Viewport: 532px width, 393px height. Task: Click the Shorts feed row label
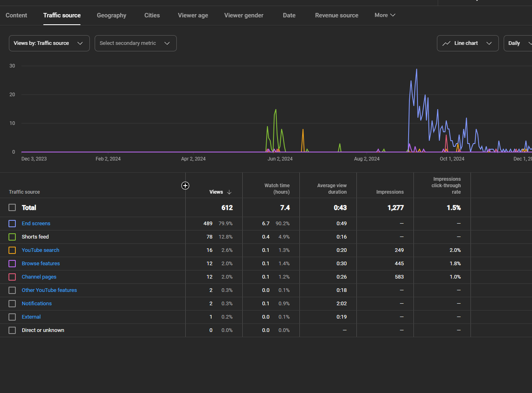[x=35, y=237]
